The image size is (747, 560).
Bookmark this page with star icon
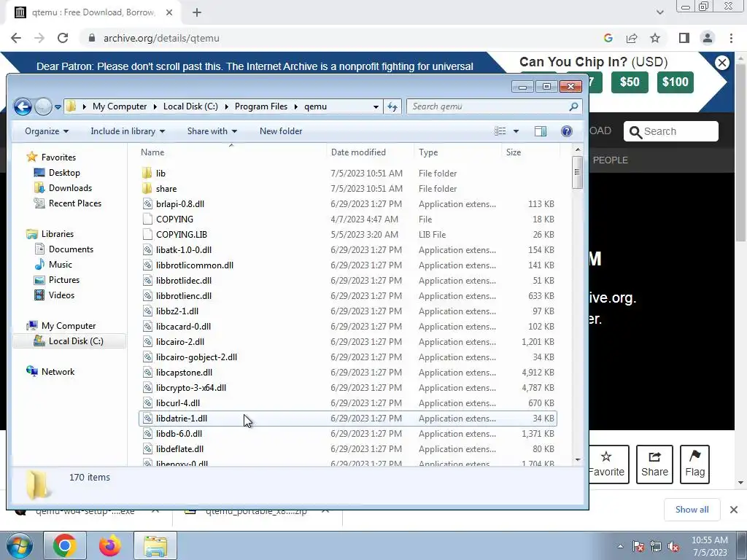click(655, 38)
